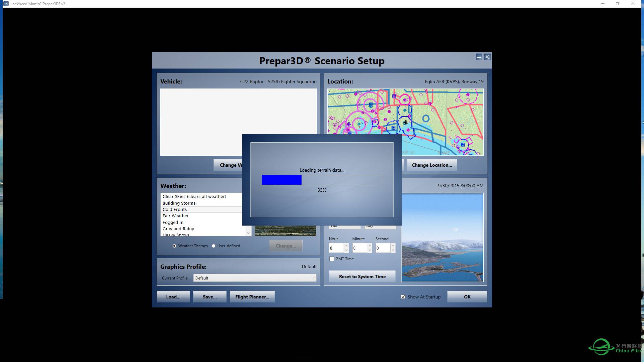Click the Hour input field
The height and width of the screenshot is (362, 644).
336,248
